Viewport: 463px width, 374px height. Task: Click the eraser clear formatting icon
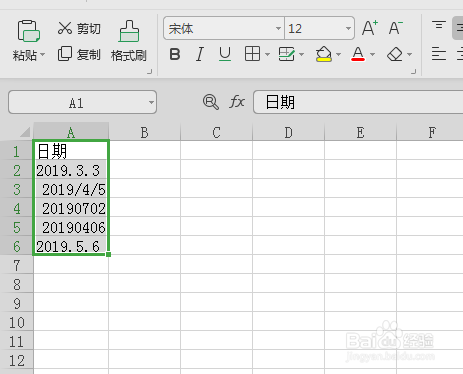tap(395, 54)
